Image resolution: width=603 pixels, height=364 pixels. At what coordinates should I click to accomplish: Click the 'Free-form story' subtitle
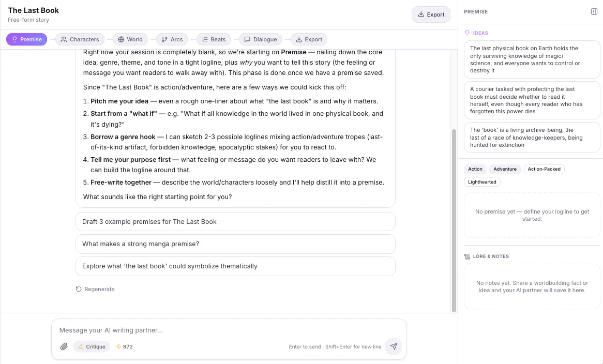[28, 20]
